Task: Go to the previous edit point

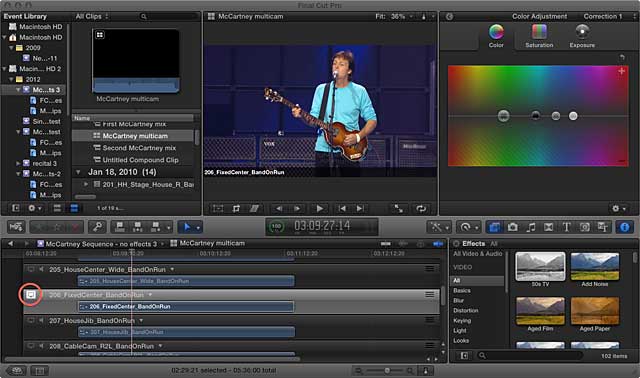Action: pyautogui.click(x=342, y=209)
